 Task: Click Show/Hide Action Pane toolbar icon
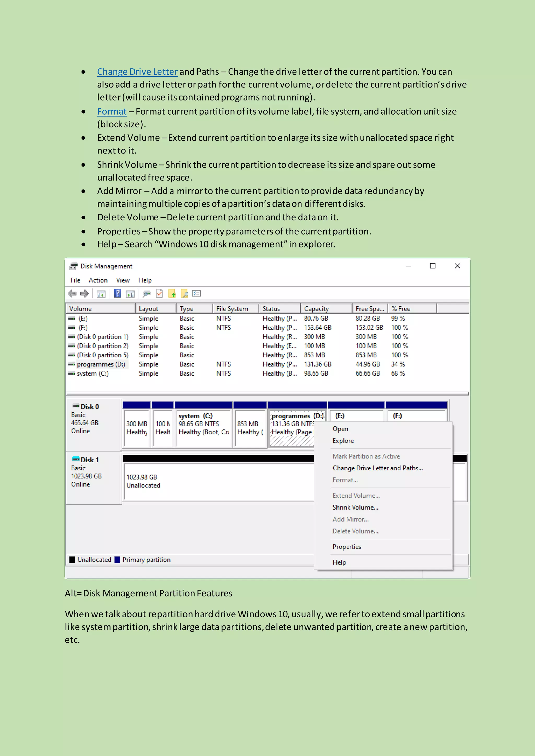(x=130, y=294)
